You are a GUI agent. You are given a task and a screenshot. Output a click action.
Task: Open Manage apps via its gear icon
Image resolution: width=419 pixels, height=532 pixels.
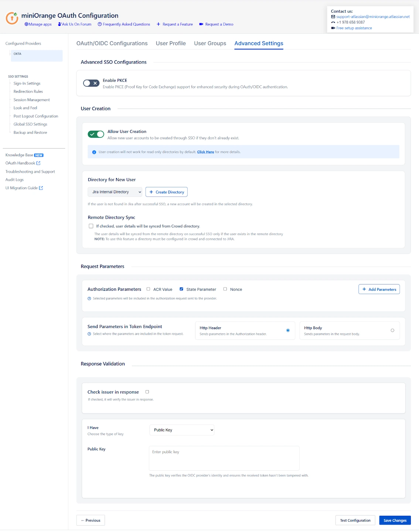pos(26,24)
